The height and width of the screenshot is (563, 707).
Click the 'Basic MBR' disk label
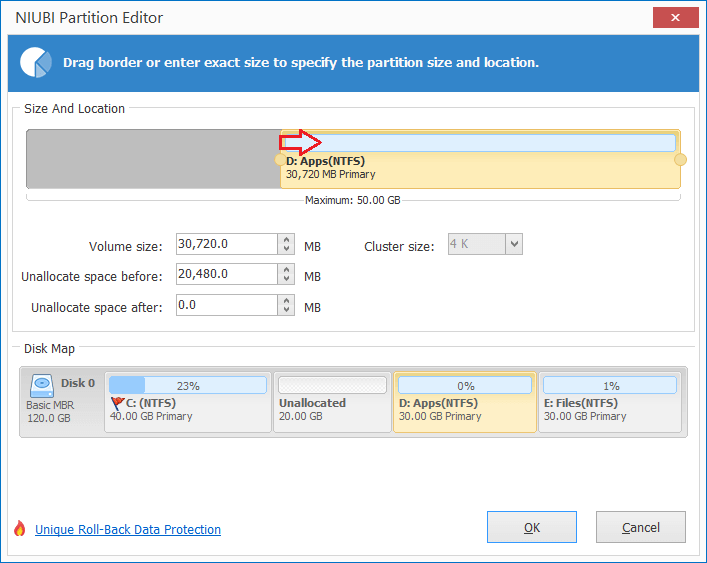pos(50,405)
